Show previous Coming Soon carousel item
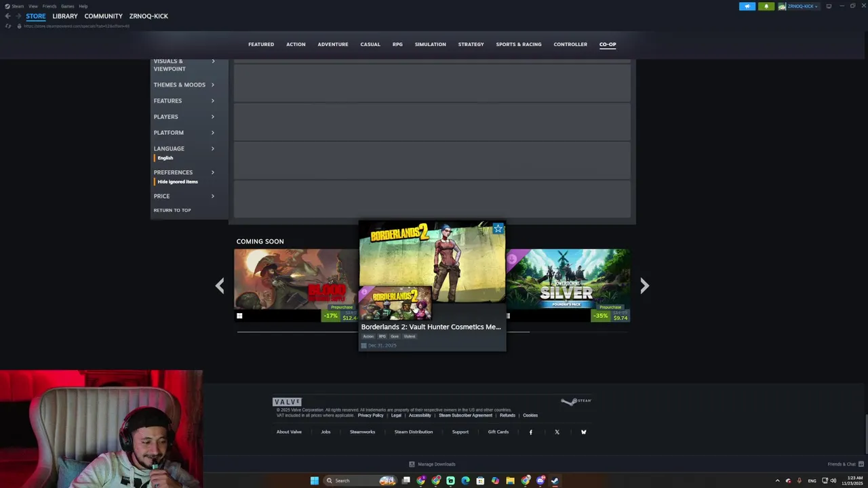 click(x=220, y=286)
